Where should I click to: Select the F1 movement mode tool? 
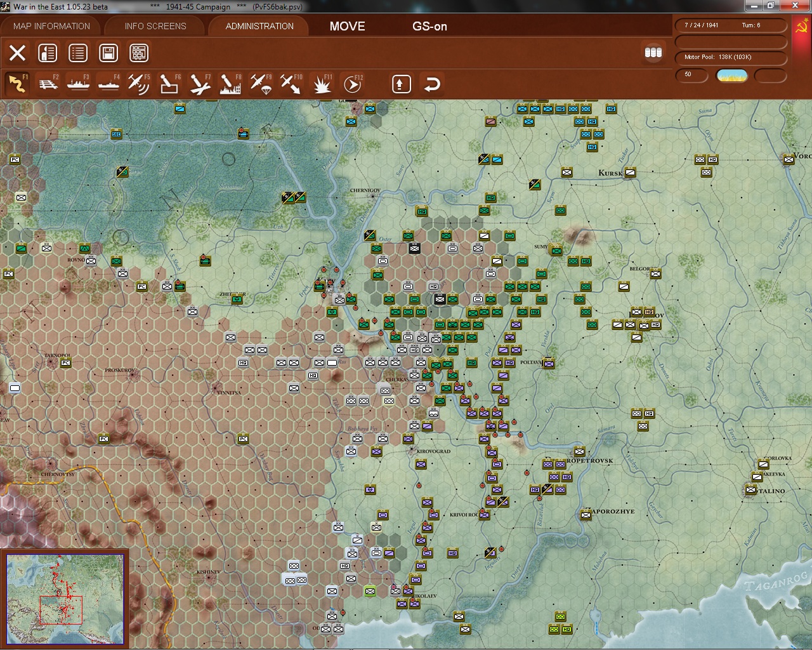pos(18,83)
